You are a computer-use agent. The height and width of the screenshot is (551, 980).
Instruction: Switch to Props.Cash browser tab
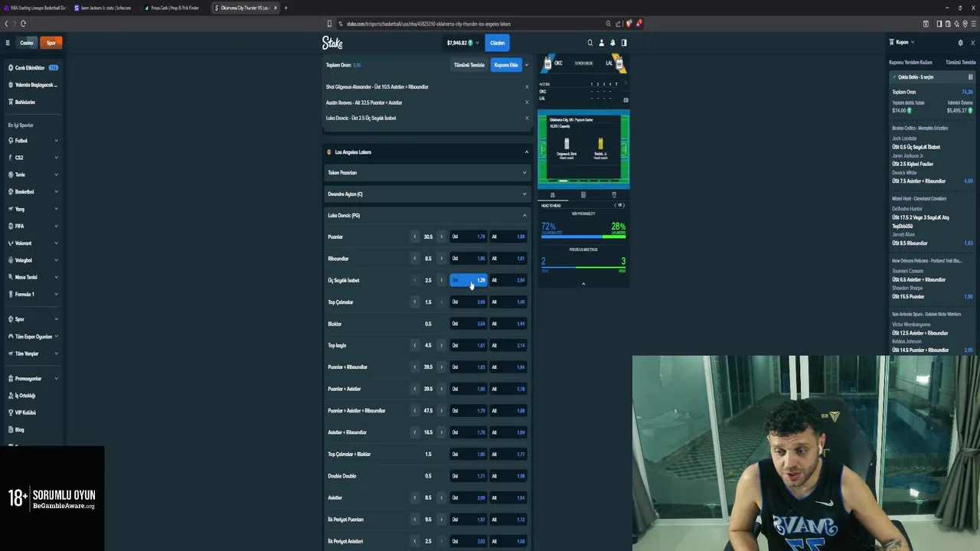174,8
